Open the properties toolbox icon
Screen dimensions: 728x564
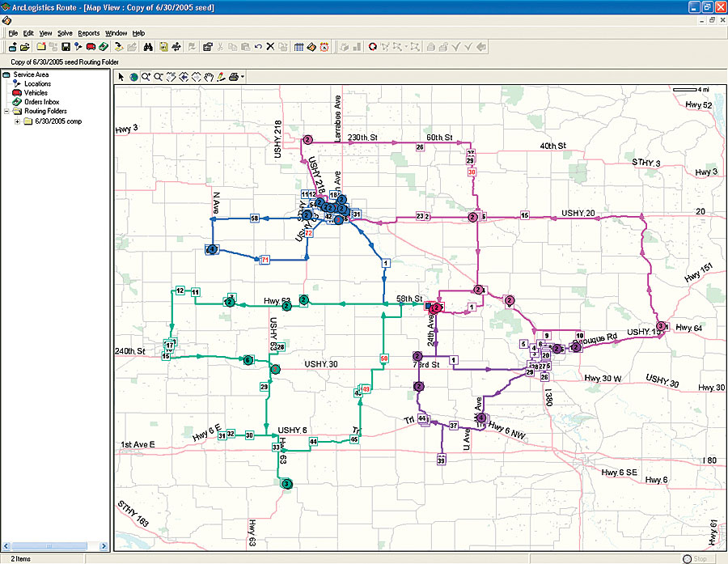[x=208, y=47]
